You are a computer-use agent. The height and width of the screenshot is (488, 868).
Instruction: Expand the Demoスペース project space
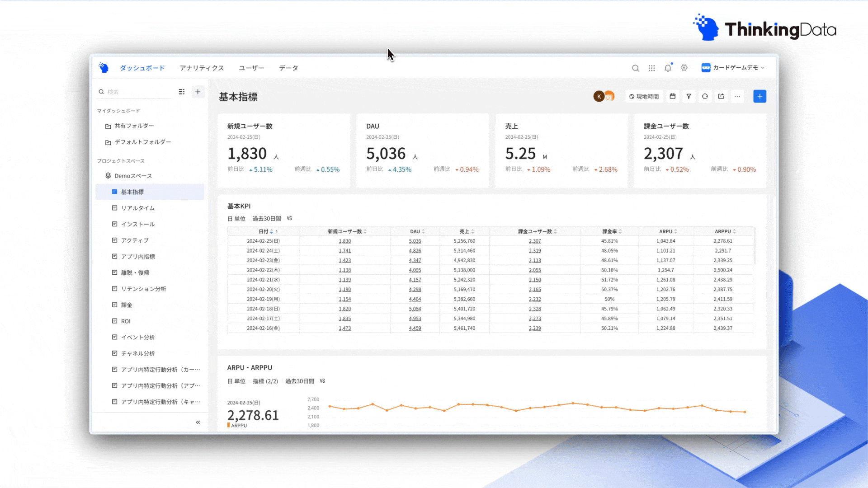(150, 176)
